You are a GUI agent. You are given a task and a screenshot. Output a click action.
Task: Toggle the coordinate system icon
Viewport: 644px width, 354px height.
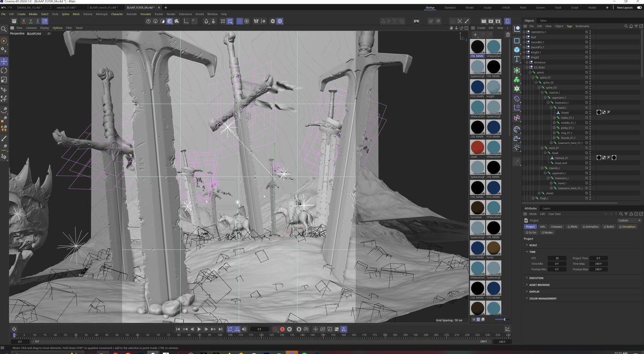pos(45,21)
